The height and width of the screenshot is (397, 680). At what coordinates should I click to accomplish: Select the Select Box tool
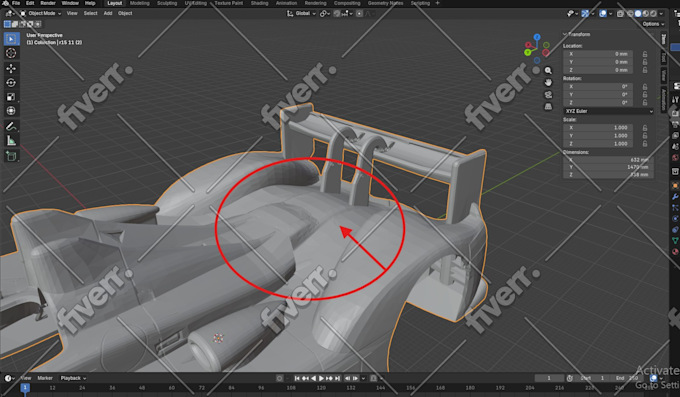pos(11,39)
